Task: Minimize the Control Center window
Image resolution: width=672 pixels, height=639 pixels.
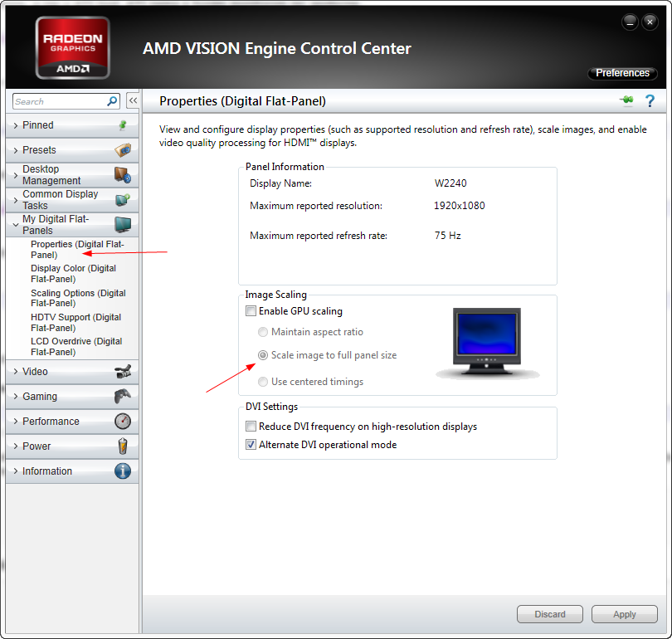Action: pos(630,22)
